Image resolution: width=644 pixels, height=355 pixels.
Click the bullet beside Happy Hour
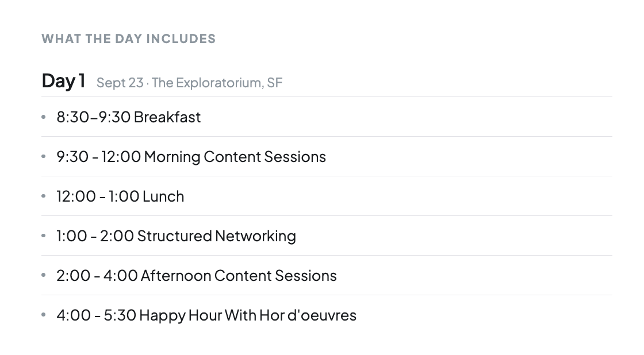pyautogui.click(x=44, y=315)
